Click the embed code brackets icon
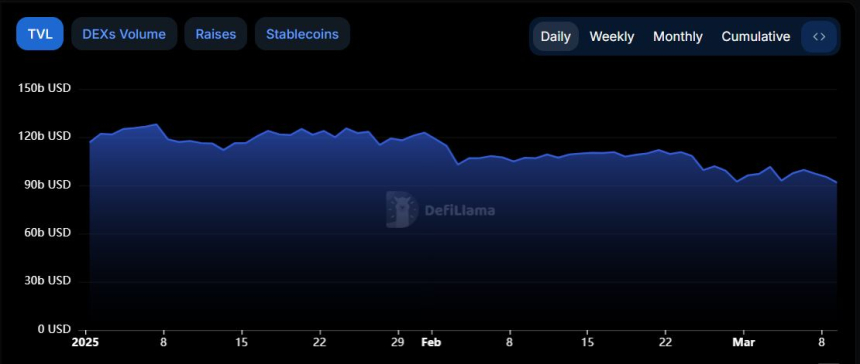 point(819,37)
